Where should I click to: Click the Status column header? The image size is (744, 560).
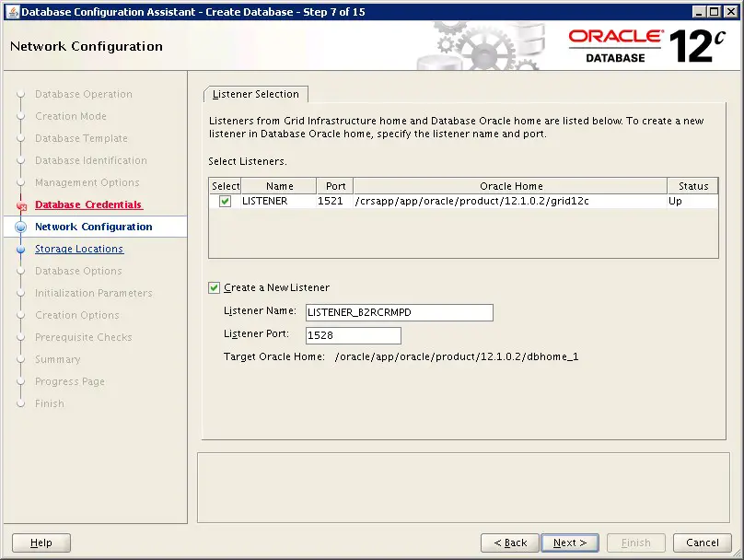pos(692,186)
